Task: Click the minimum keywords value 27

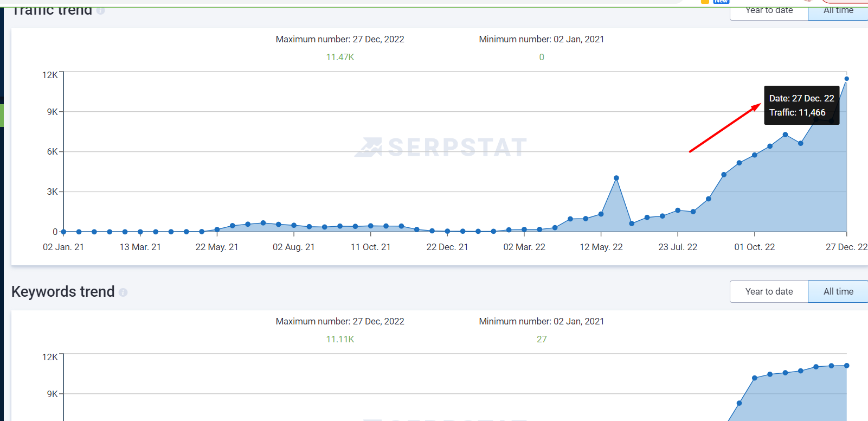Action: [x=542, y=339]
